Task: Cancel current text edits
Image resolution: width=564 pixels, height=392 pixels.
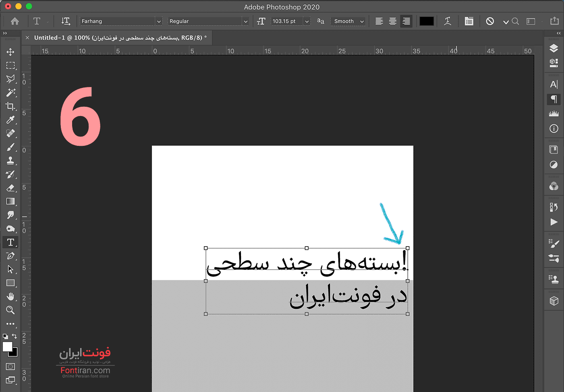Action: pos(490,21)
